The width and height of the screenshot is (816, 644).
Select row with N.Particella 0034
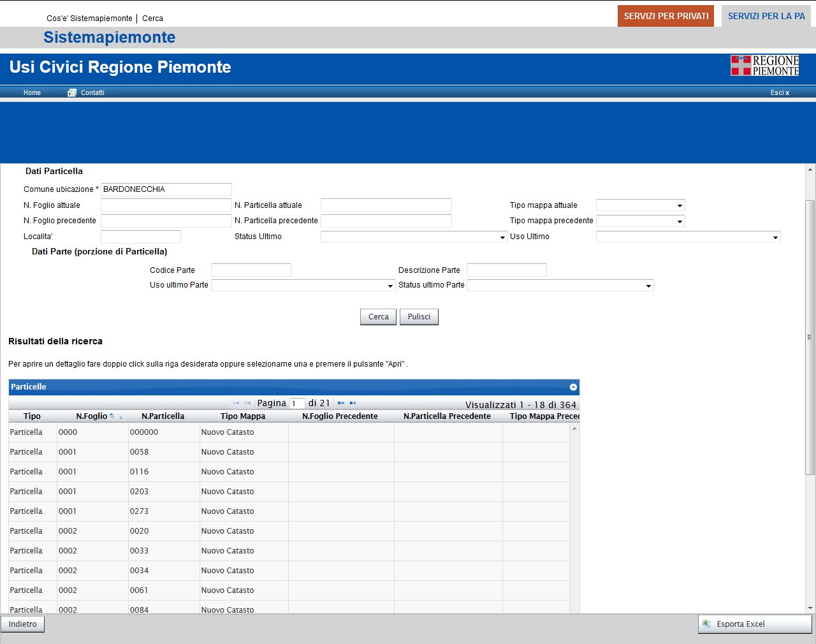tap(289, 571)
